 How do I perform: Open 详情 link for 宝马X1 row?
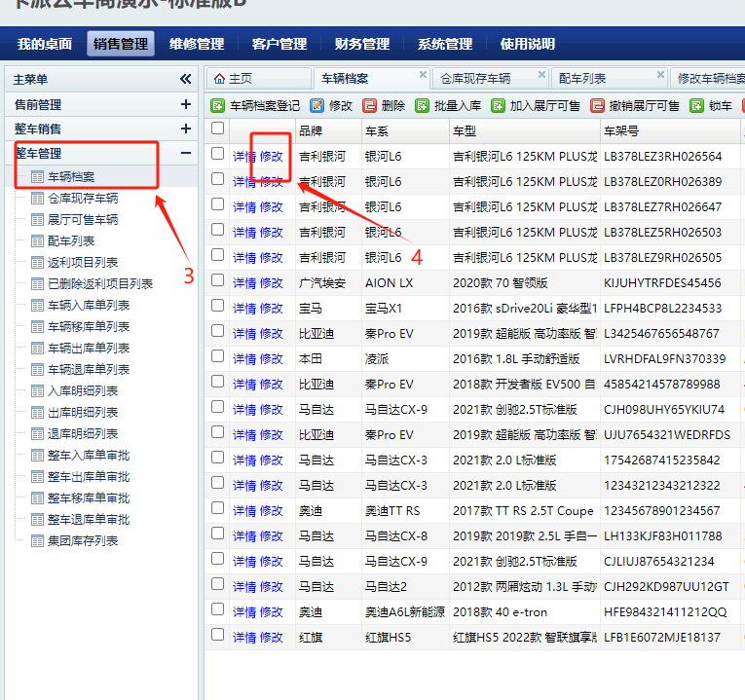243,308
